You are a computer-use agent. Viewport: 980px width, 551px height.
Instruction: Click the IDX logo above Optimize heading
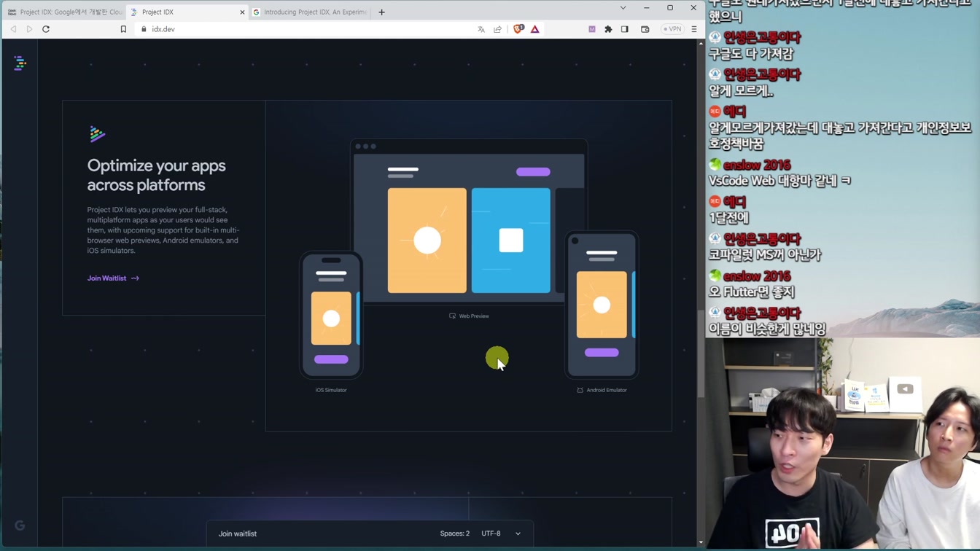pyautogui.click(x=97, y=134)
